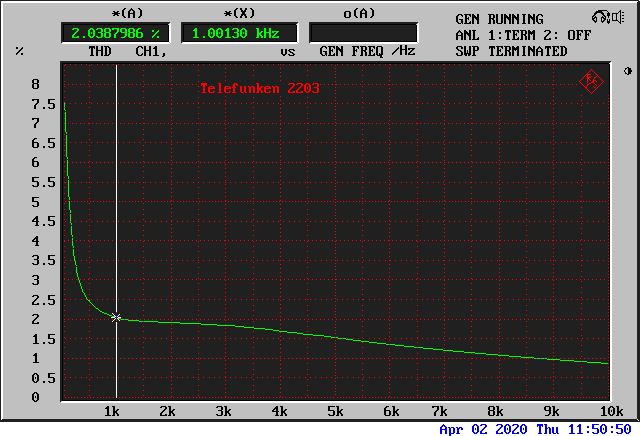Click the red Rohde & Schwarz logo
640x436 pixels.
[x=591, y=81]
